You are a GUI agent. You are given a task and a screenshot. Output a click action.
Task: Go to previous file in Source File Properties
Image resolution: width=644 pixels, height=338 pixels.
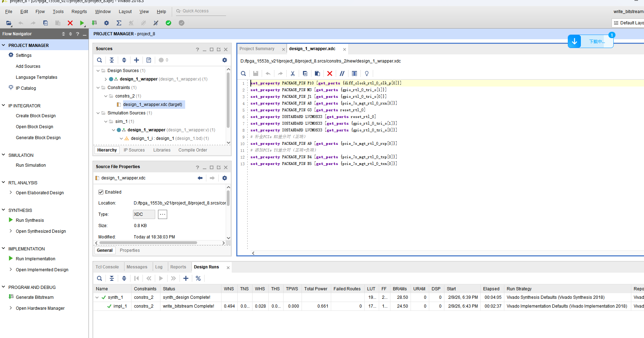(x=200, y=178)
